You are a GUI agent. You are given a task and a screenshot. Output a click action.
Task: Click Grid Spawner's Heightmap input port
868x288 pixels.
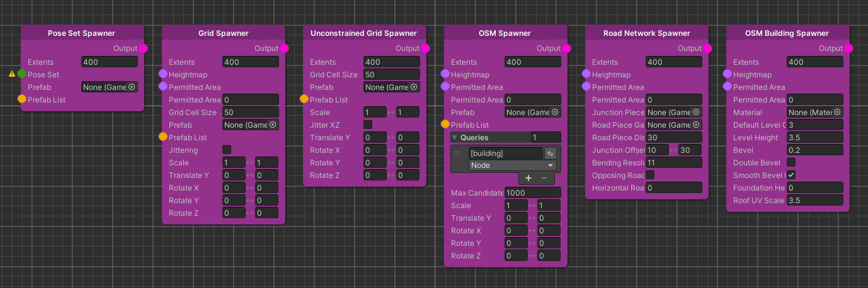tap(163, 74)
